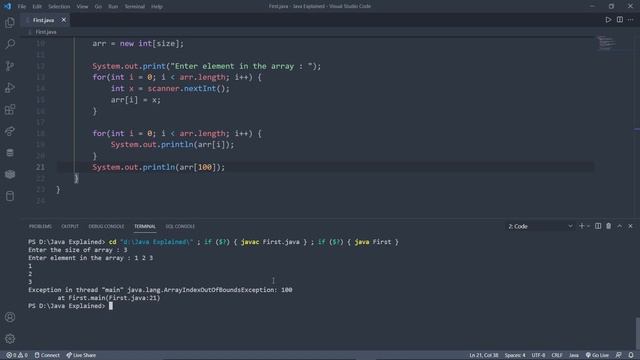Open the Selection menu

click(59, 7)
